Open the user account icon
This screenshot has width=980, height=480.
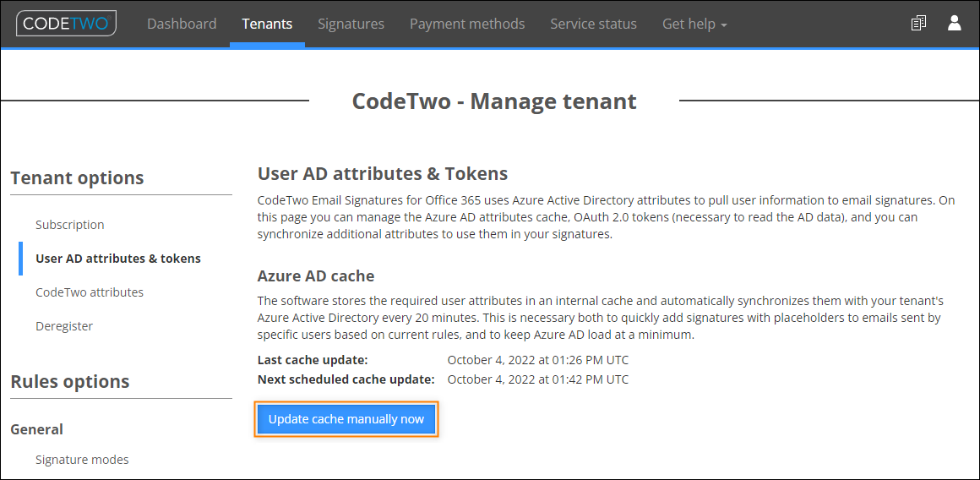point(954,24)
